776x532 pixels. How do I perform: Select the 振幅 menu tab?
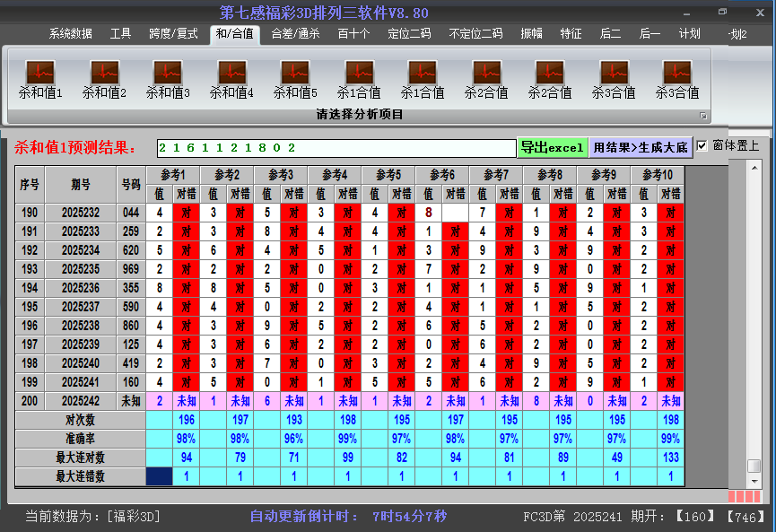[x=532, y=34]
